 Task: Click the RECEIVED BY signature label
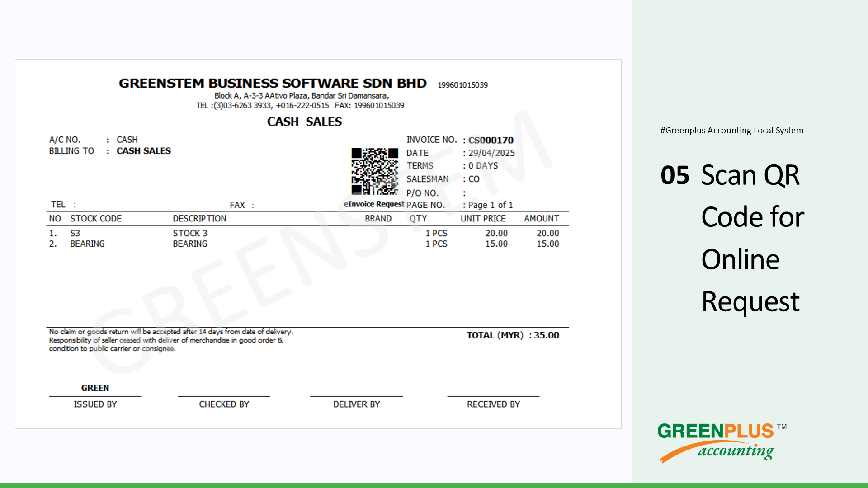tap(493, 404)
